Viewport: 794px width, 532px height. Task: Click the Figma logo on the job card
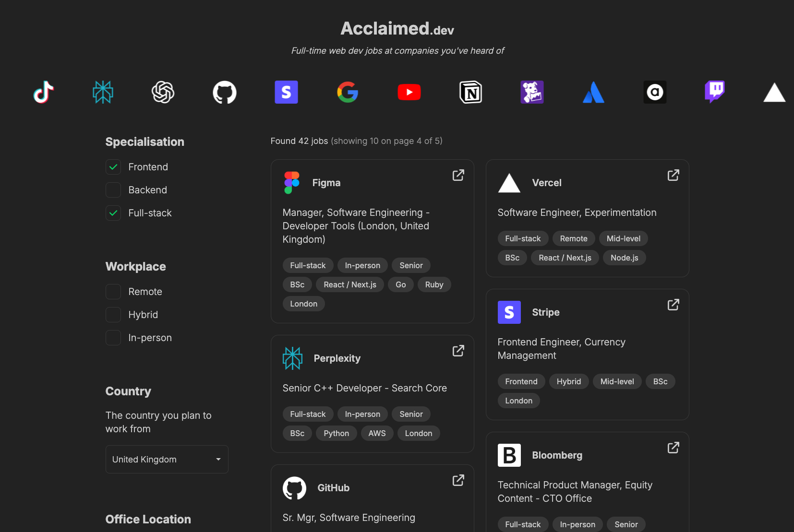click(x=292, y=183)
